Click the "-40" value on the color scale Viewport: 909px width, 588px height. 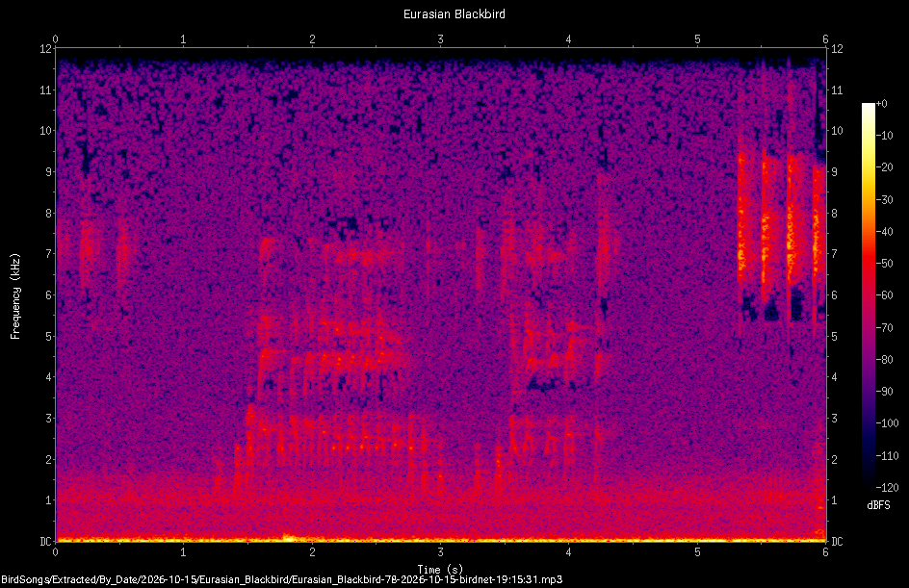click(x=885, y=232)
